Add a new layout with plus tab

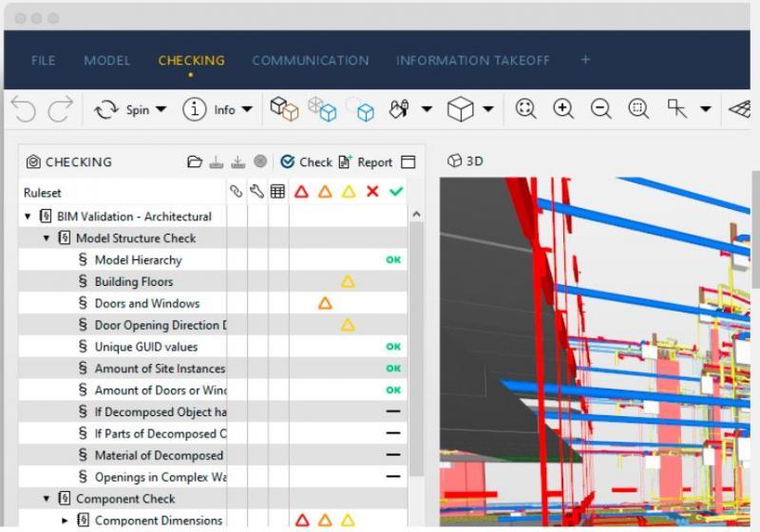tap(585, 60)
